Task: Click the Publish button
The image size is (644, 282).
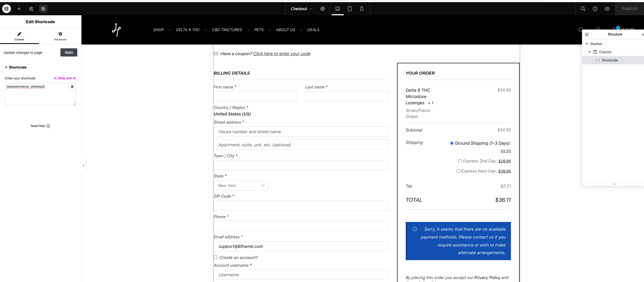Action: click(x=629, y=9)
